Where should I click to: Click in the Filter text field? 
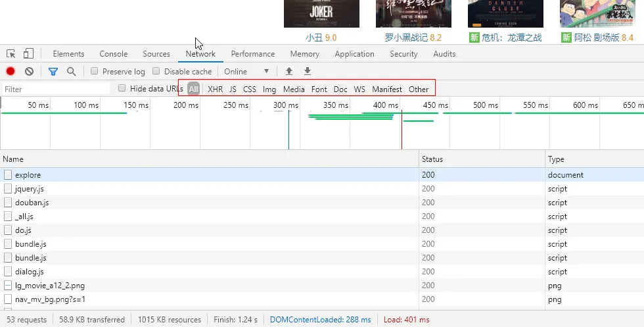[x=56, y=89]
